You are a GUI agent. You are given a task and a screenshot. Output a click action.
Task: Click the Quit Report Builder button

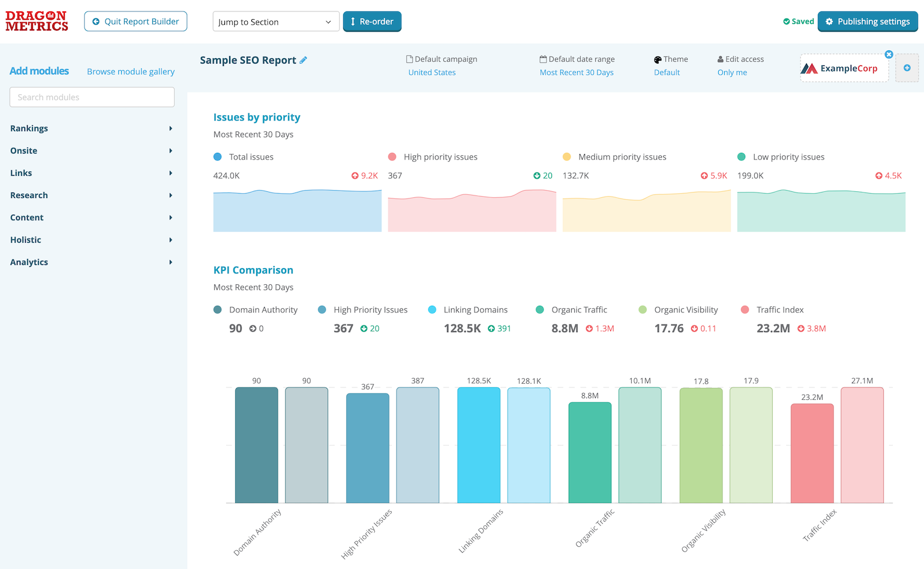pos(136,21)
